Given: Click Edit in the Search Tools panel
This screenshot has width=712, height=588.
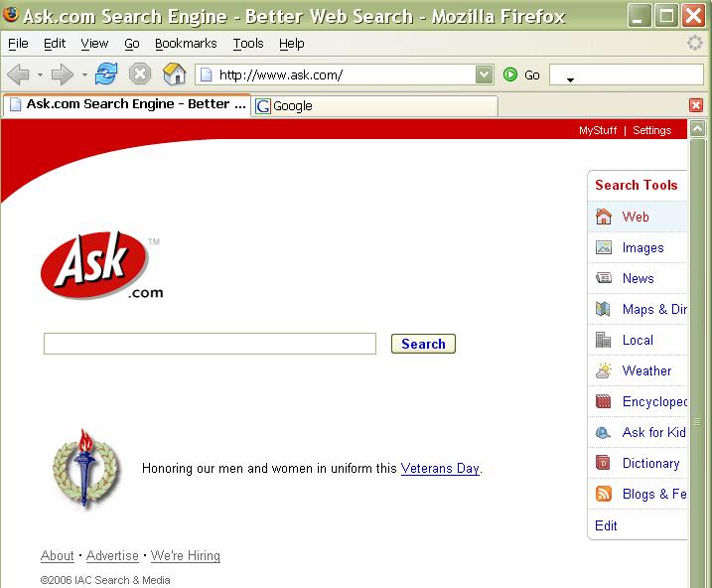Looking at the screenshot, I should click(606, 525).
